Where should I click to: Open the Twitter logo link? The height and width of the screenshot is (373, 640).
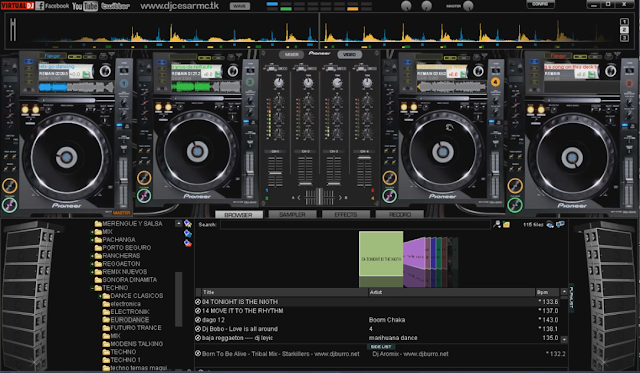coord(116,6)
